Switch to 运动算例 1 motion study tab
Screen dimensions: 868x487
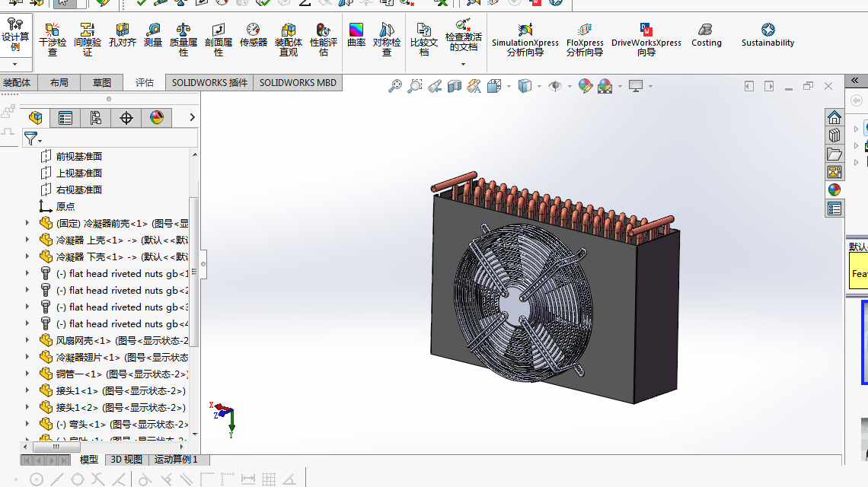tap(176, 460)
